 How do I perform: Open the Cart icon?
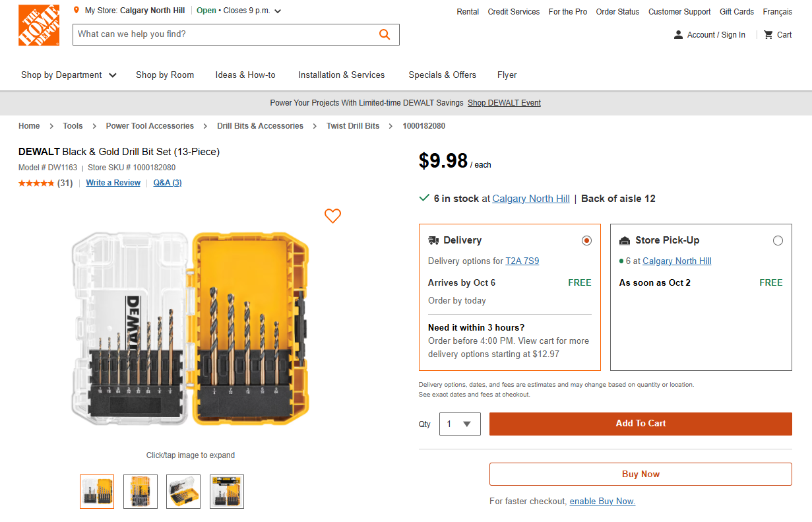point(768,34)
